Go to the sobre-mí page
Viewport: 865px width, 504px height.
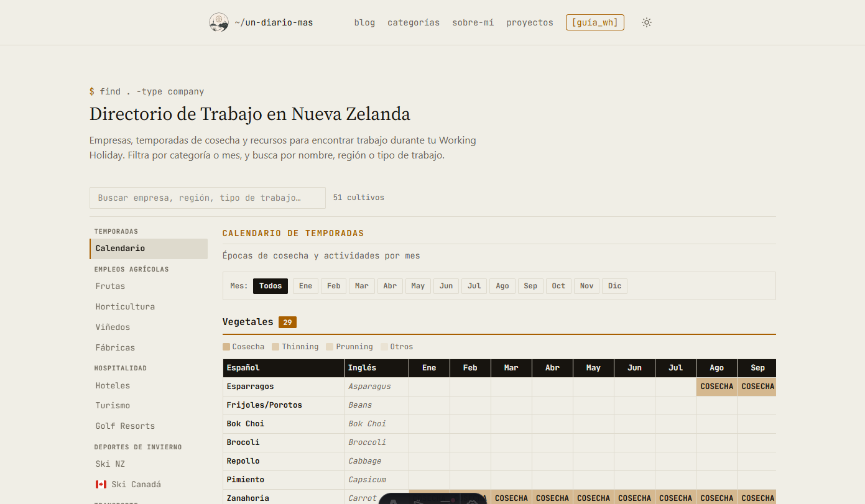(x=473, y=22)
